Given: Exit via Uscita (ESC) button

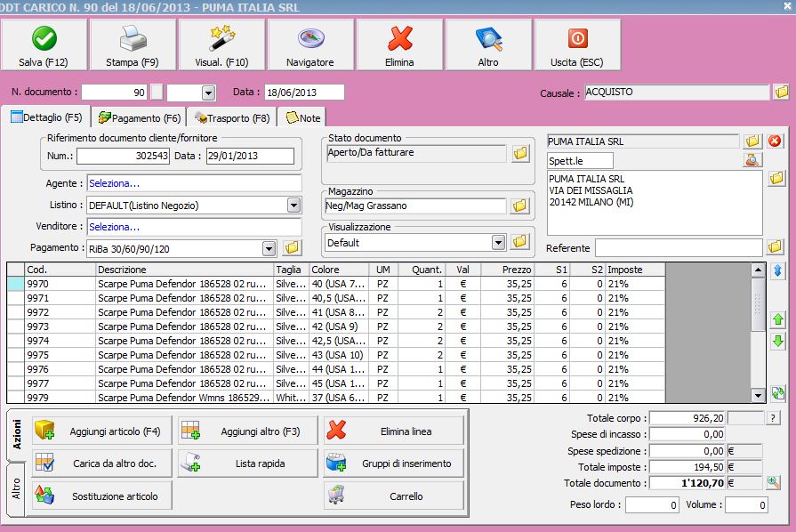Looking at the screenshot, I should [577, 44].
